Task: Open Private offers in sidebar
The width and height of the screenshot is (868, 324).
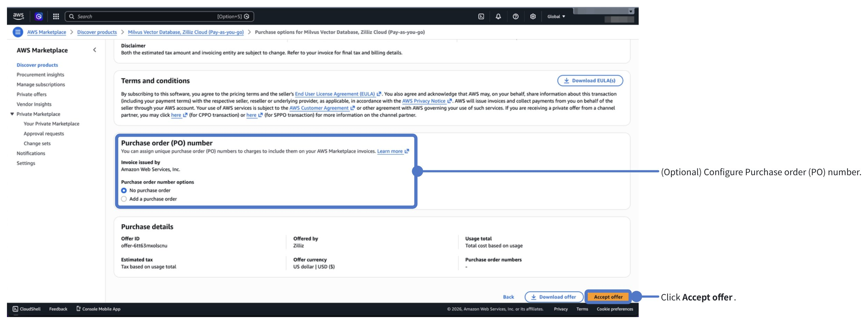Action: tap(32, 94)
